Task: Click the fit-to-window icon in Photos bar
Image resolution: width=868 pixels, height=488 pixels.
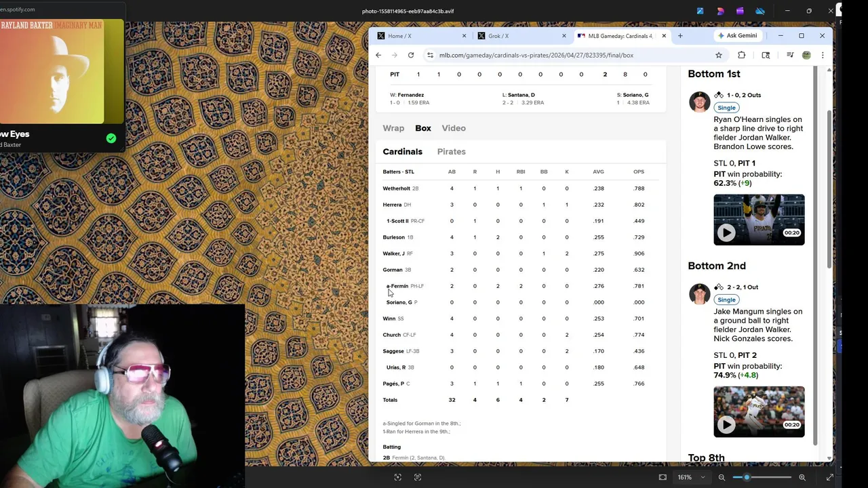Action: pyautogui.click(x=663, y=477)
